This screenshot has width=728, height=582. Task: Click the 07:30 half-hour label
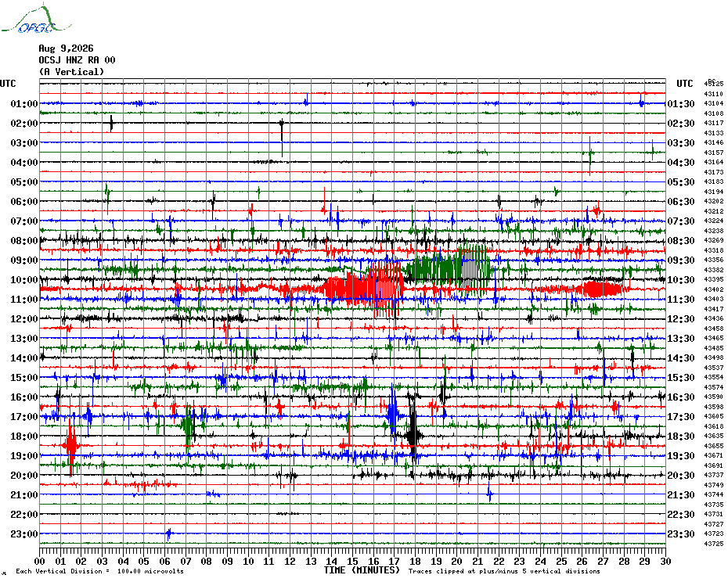681,221
